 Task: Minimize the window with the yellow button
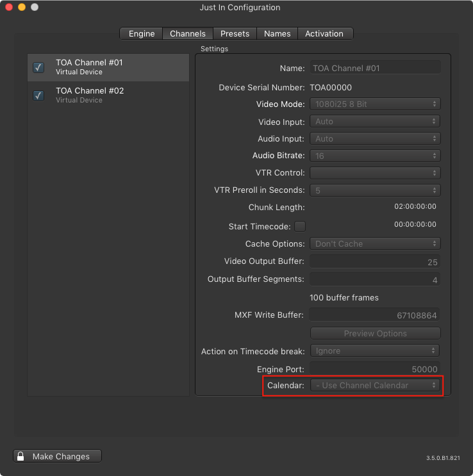tap(22, 7)
